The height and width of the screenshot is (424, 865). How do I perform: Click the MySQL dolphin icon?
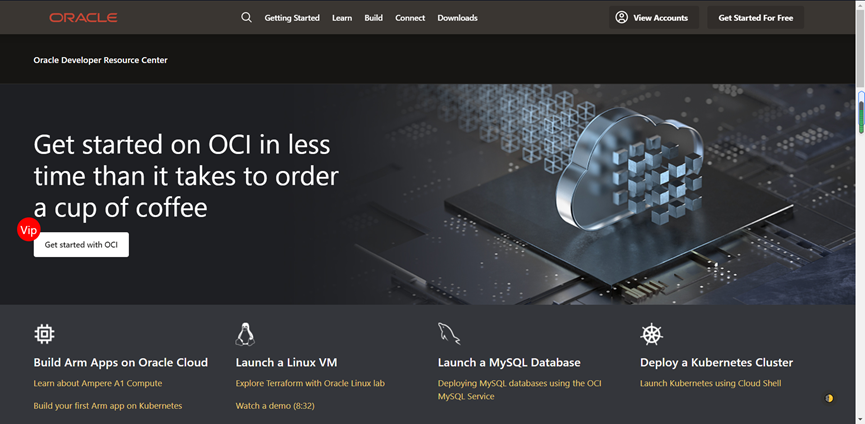[x=448, y=334]
